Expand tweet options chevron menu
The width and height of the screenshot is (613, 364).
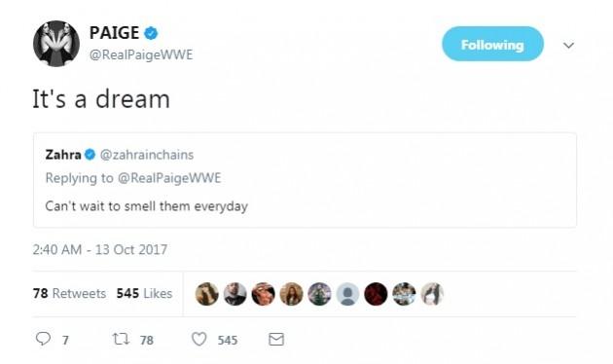pyautogui.click(x=568, y=46)
